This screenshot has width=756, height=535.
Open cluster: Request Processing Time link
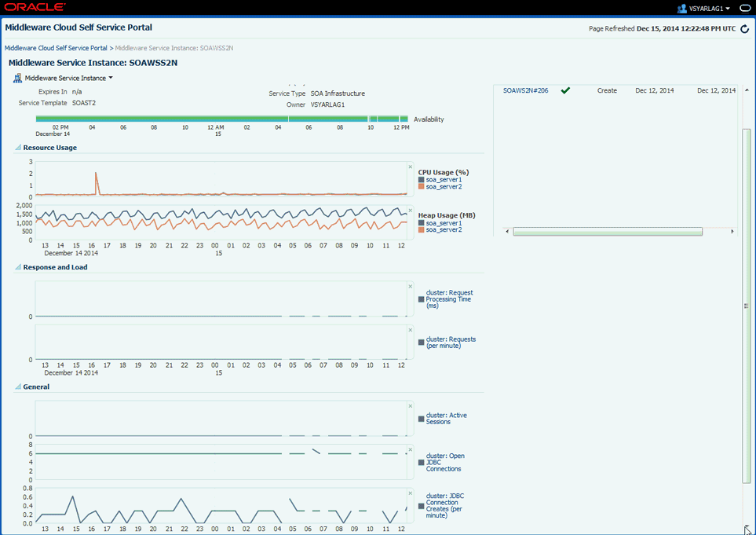[x=449, y=299]
